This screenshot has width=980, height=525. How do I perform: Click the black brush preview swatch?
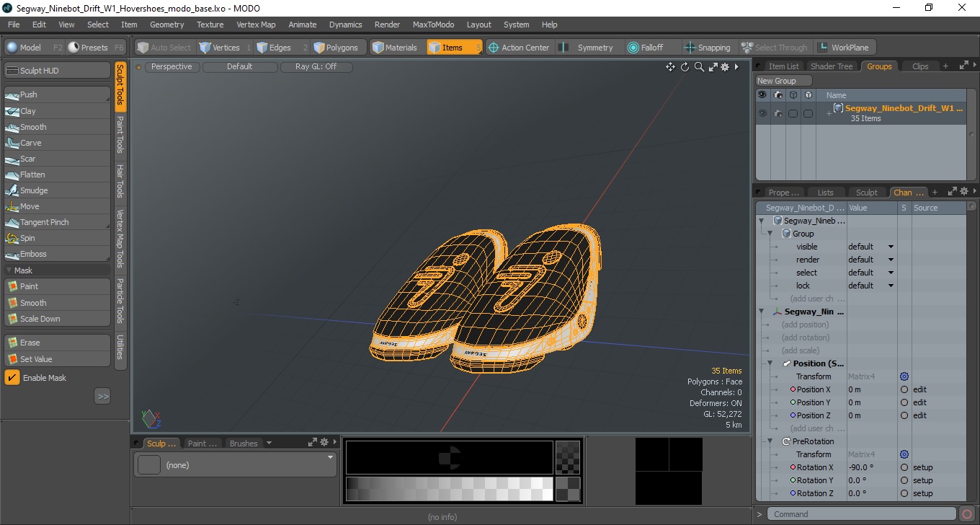pyautogui.click(x=449, y=457)
